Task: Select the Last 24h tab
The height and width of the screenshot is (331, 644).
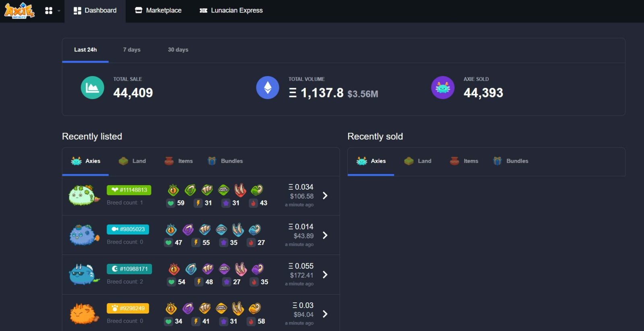Action: click(x=85, y=50)
